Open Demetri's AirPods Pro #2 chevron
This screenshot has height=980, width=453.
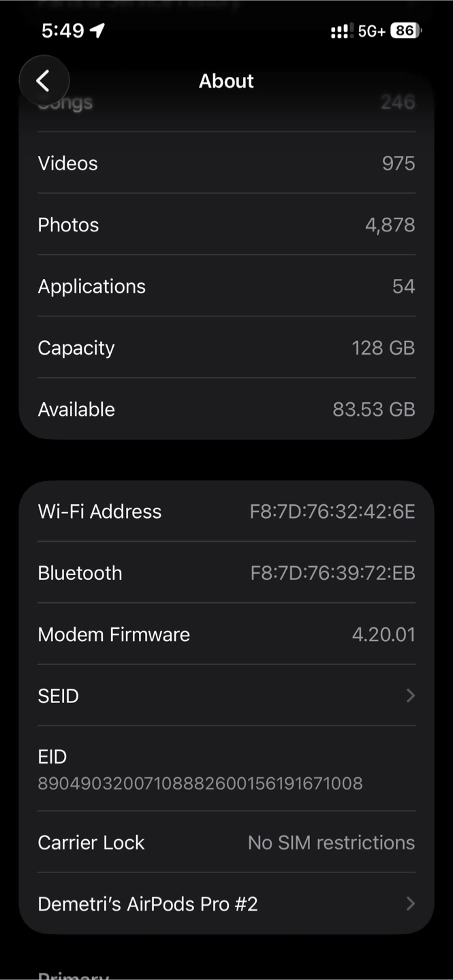tap(410, 904)
